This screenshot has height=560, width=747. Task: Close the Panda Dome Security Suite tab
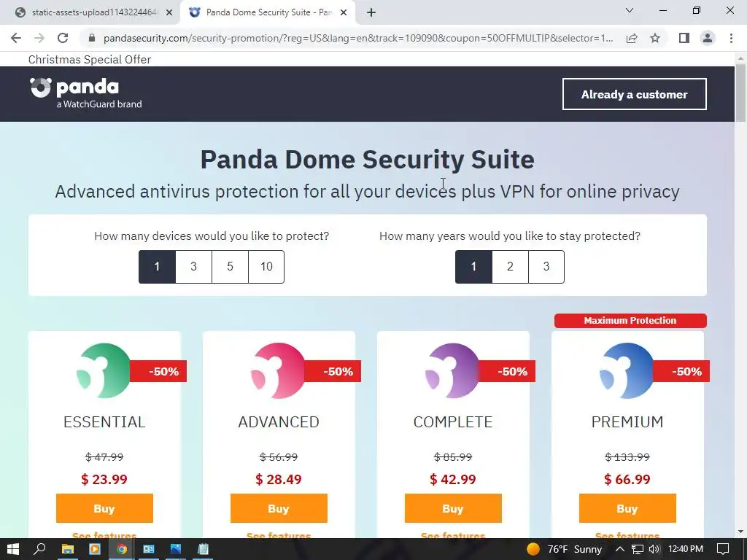point(344,13)
